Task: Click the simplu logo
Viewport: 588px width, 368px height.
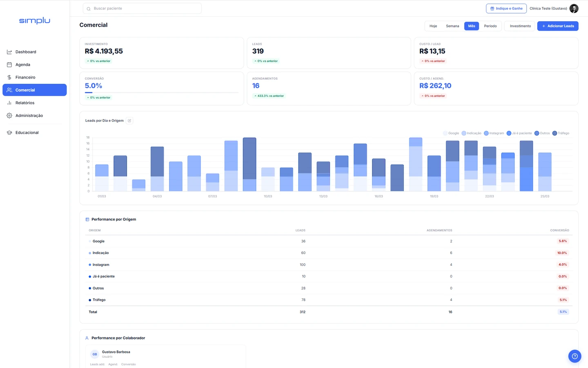Action: click(35, 21)
